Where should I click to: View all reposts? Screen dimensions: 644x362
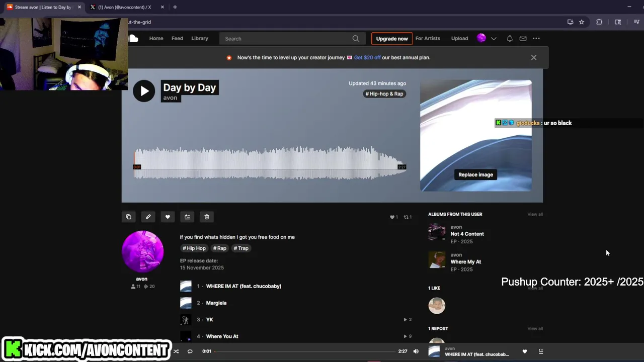(x=535, y=328)
